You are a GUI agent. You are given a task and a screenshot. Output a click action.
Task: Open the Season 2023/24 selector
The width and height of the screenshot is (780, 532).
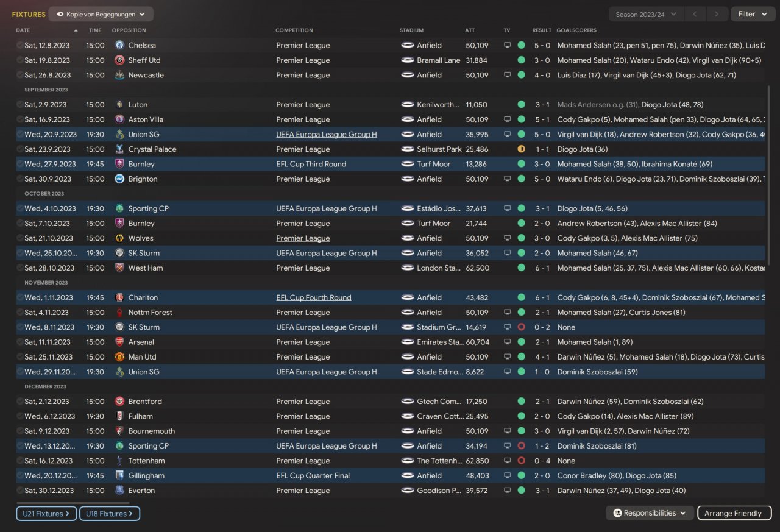[645, 15]
